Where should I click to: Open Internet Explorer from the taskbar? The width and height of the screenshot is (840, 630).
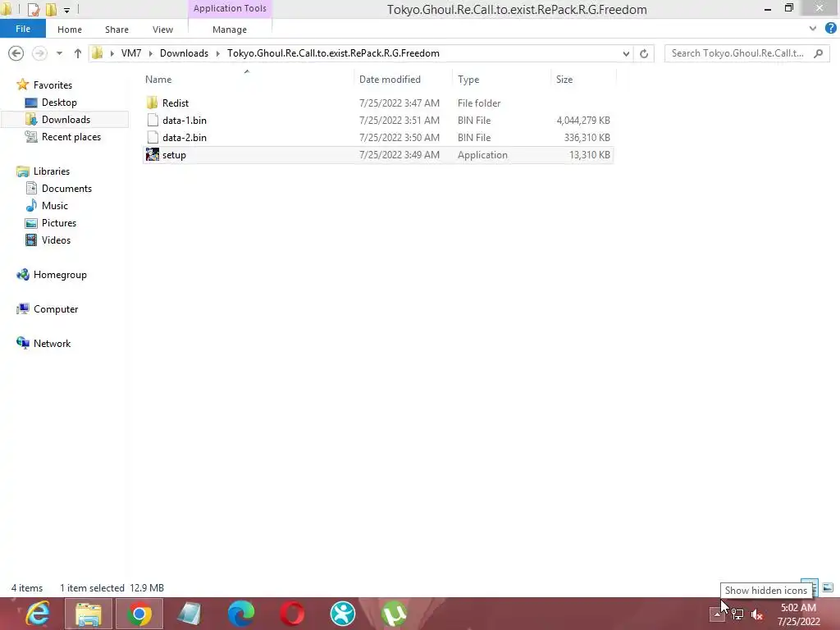(38, 614)
